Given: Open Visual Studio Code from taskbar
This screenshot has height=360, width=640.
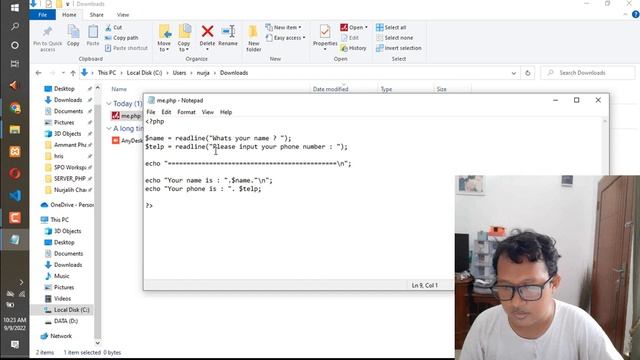Looking at the screenshot, I should 15,196.
